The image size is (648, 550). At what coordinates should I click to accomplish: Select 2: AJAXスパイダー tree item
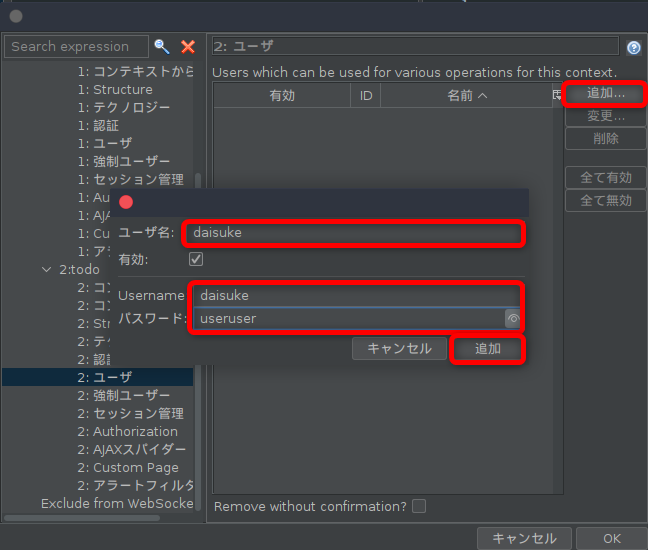131,450
